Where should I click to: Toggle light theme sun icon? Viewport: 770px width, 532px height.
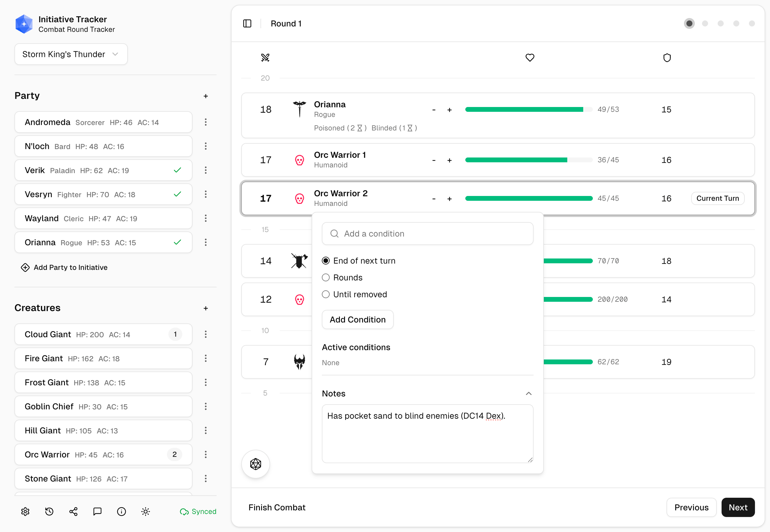click(145, 511)
